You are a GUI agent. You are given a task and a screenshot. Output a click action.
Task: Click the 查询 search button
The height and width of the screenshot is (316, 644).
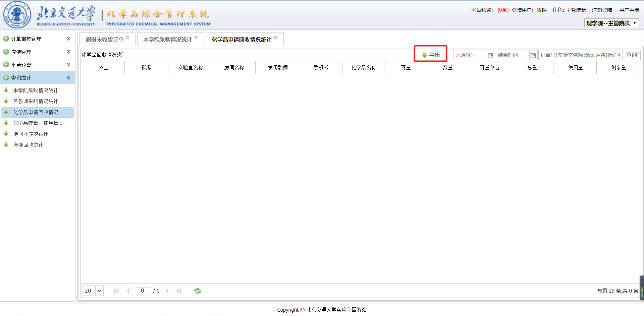(x=631, y=55)
